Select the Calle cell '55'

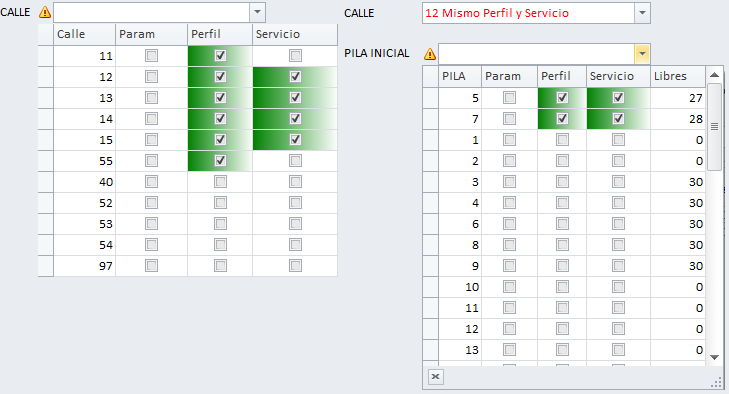coord(85,160)
